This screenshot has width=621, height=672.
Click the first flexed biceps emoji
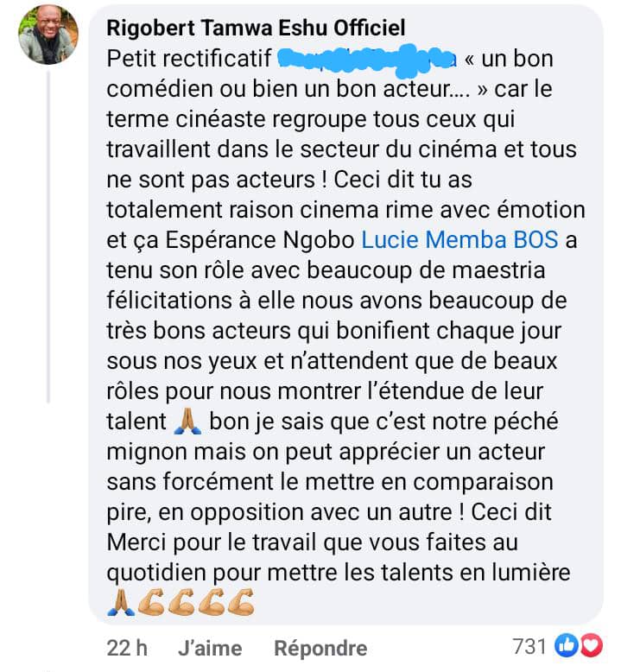(x=150, y=601)
